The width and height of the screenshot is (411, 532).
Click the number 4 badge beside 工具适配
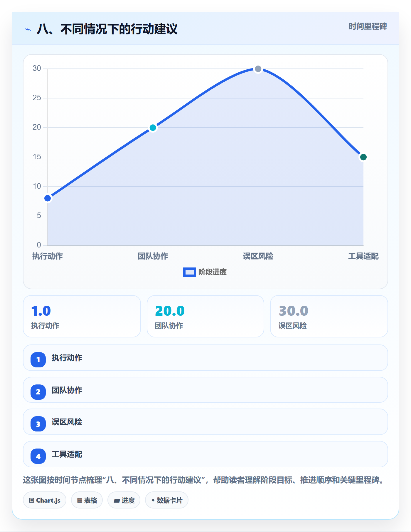coord(38,456)
